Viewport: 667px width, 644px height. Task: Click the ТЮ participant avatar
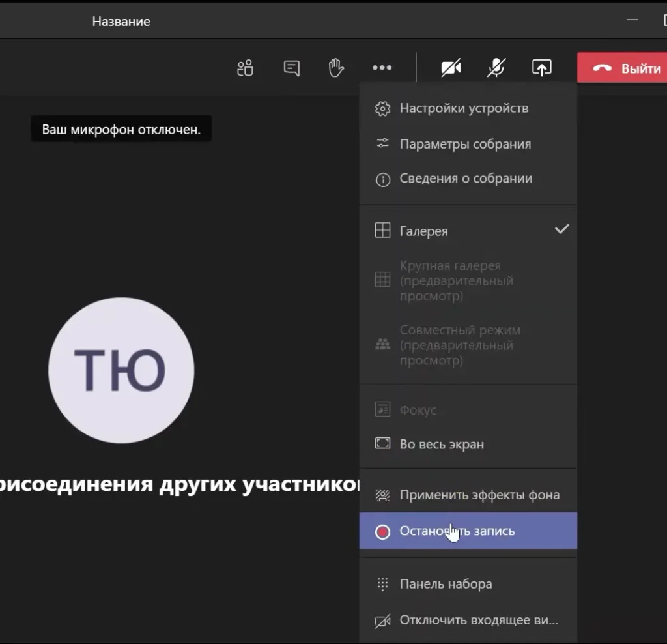coord(121,370)
